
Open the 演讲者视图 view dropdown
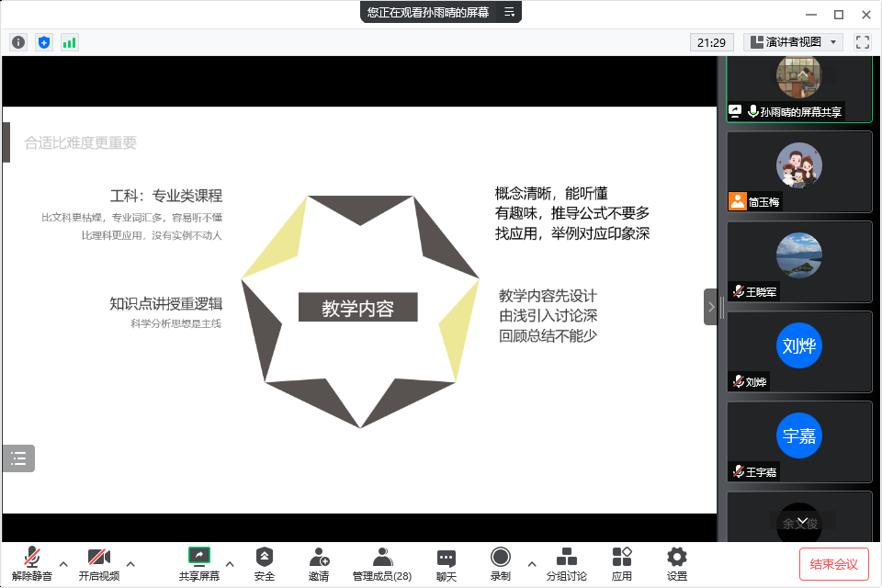793,42
